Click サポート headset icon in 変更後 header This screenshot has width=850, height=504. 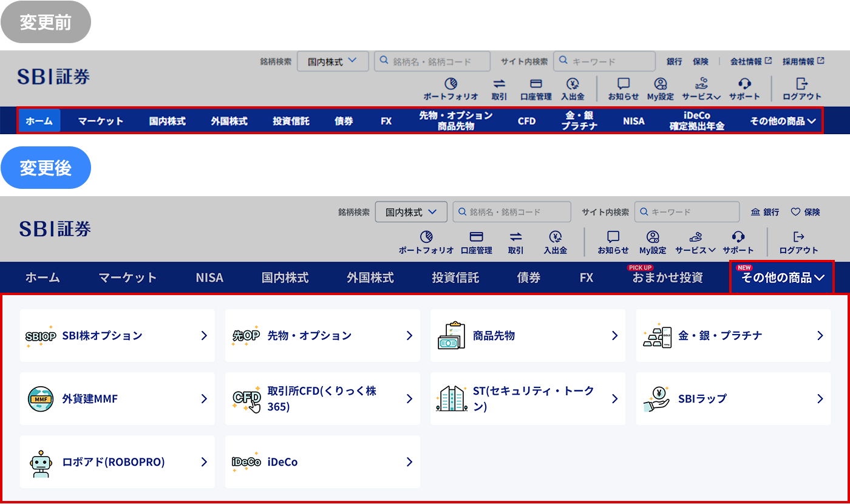[738, 237]
